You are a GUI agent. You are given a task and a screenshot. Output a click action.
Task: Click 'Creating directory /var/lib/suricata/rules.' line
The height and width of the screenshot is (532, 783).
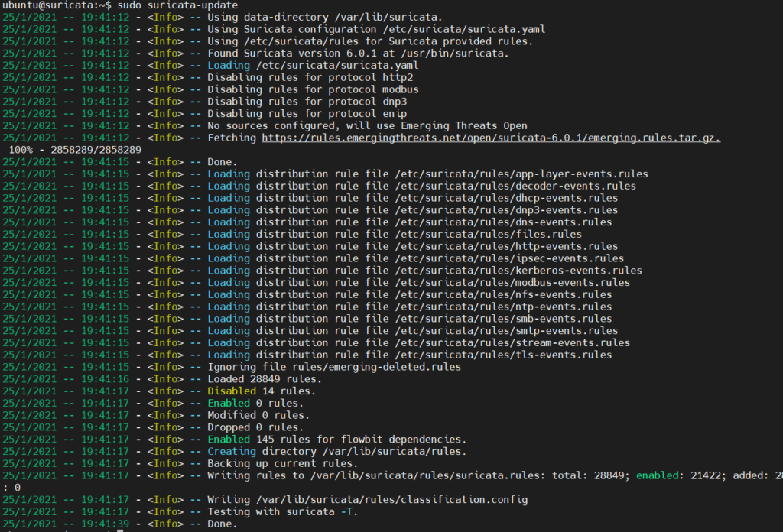tap(337, 451)
